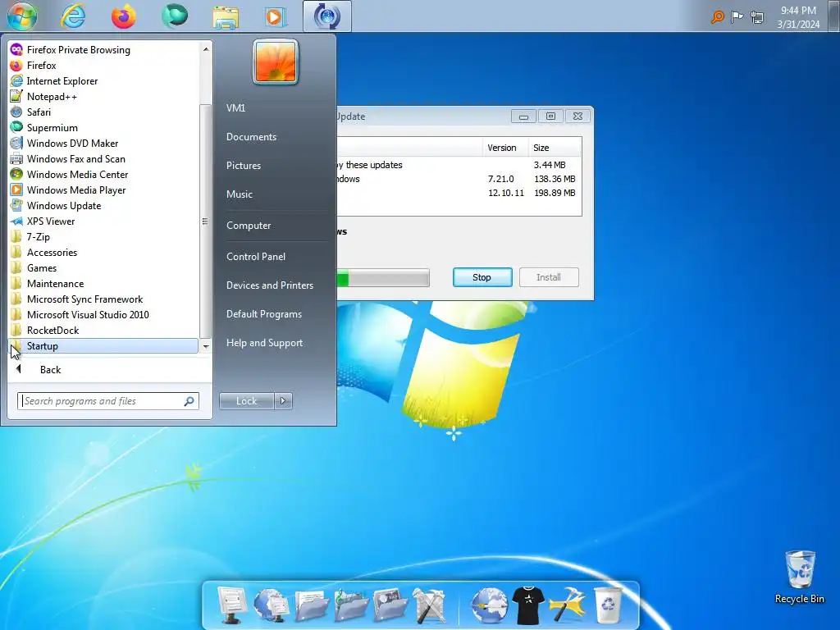
Task: Open Windows Explorer from the taskbar
Action: (x=226, y=16)
